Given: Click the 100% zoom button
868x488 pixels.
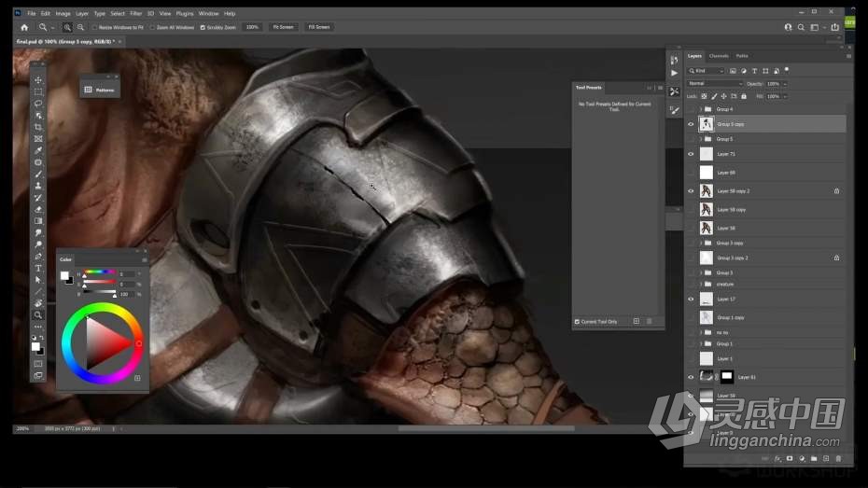Looking at the screenshot, I should click(252, 26).
